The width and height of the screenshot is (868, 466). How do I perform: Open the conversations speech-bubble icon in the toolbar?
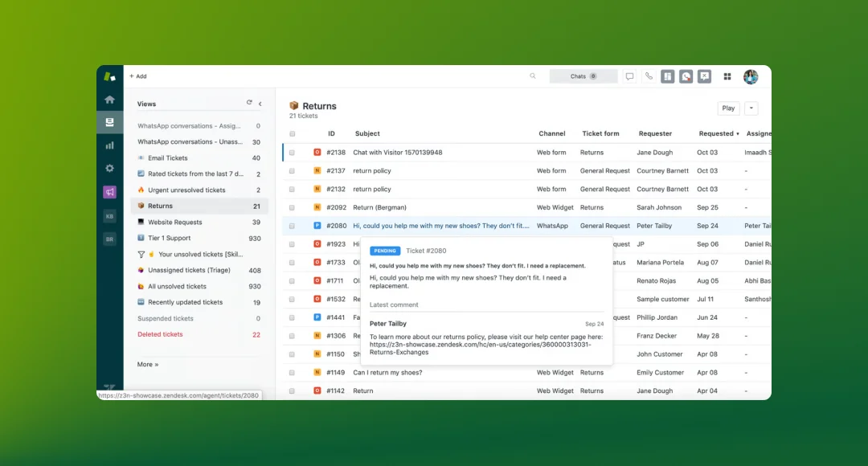pos(629,76)
